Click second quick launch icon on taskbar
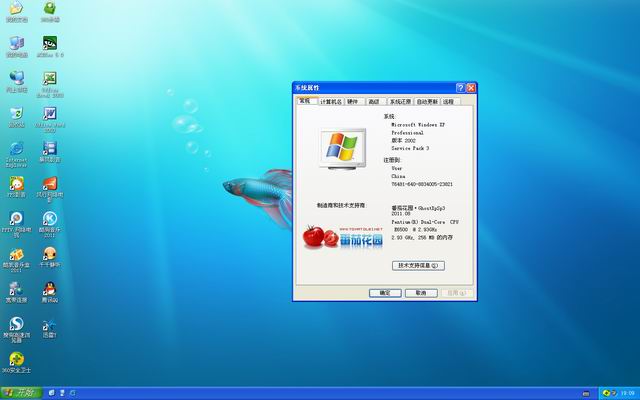The width and height of the screenshot is (640, 400). pos(62,393)
